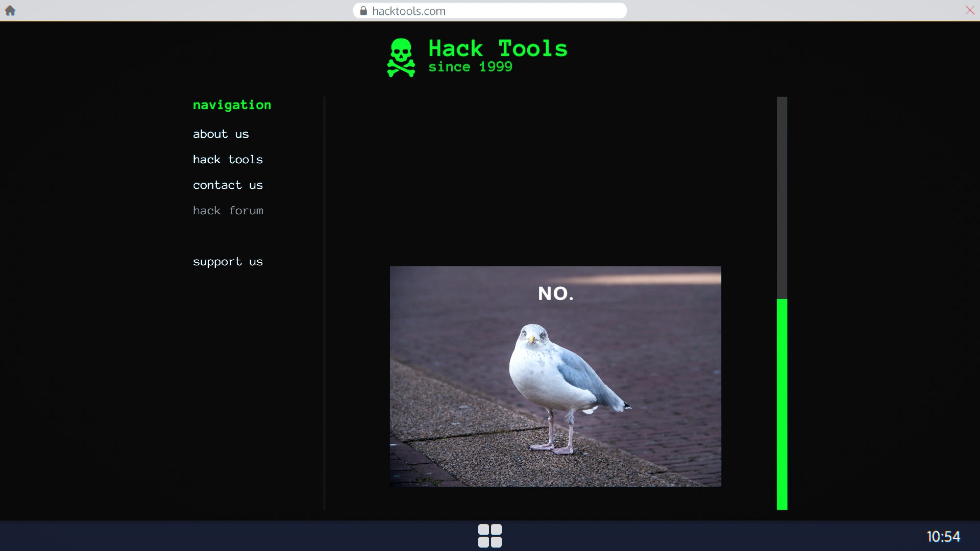Click the home icon in browser bar
Screen dimensions: 980x551
10,11
